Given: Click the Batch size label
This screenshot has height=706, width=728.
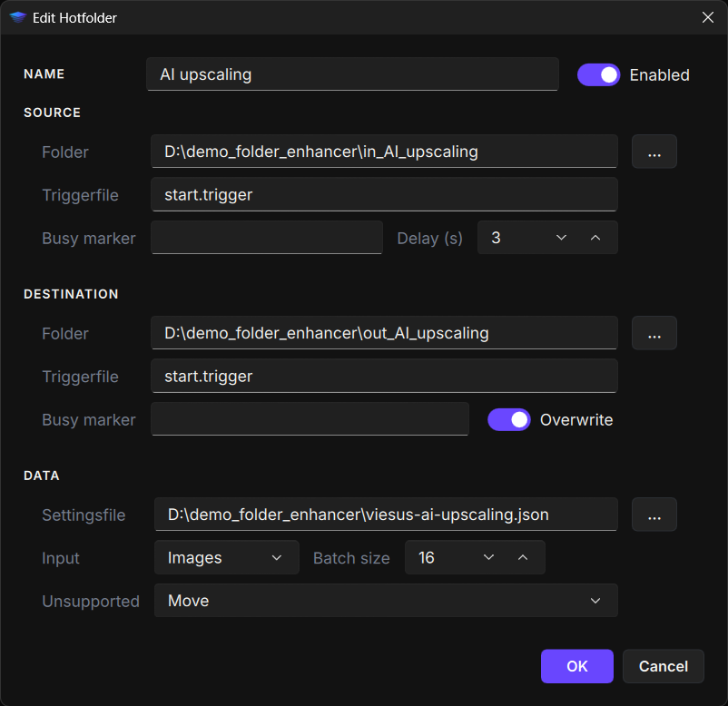Looking at the screenshot, I should coord(351,558).
